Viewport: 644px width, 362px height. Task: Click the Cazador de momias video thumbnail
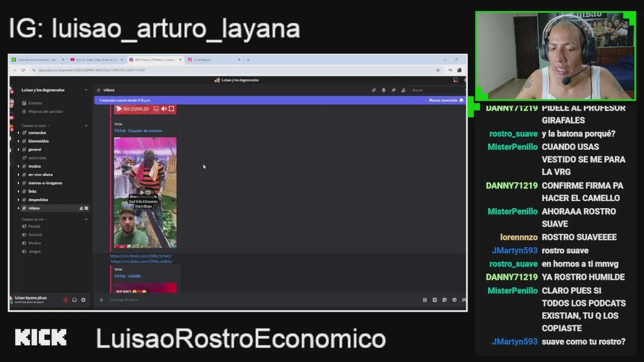[x=145, y=193]
